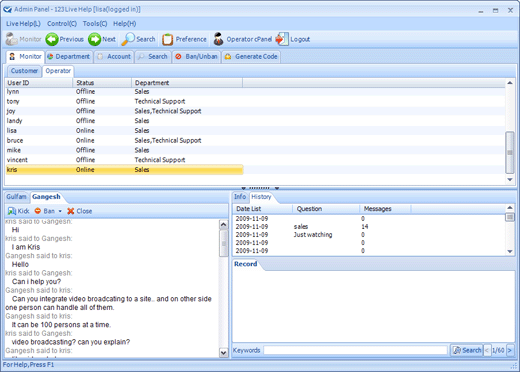Select the Gangesh chat tab
The image size is (520, 372).
point(46,197)
